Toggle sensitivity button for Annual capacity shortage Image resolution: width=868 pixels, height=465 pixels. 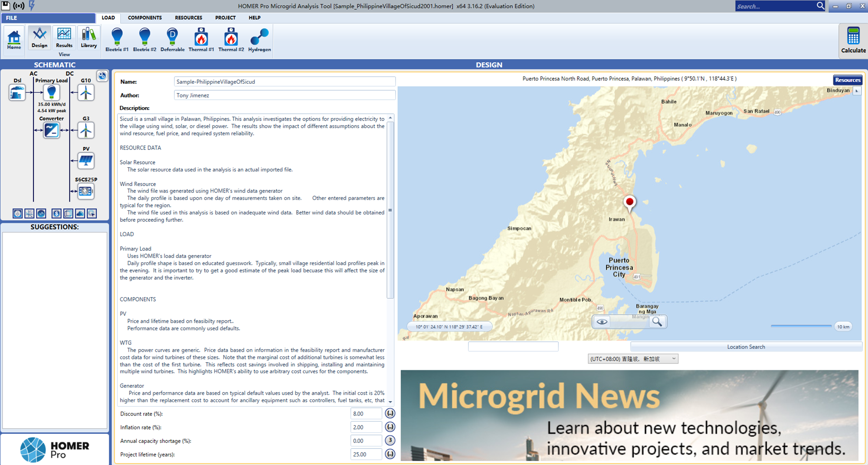390,441
